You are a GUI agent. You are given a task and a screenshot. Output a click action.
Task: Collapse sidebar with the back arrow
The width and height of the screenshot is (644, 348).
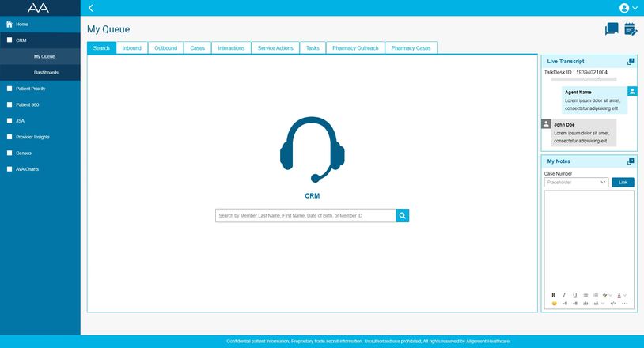tap(91, 8)
